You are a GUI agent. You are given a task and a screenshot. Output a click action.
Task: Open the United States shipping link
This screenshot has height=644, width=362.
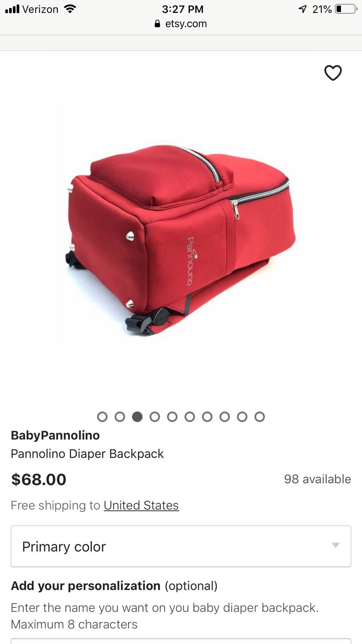click(x=141, y=505)
